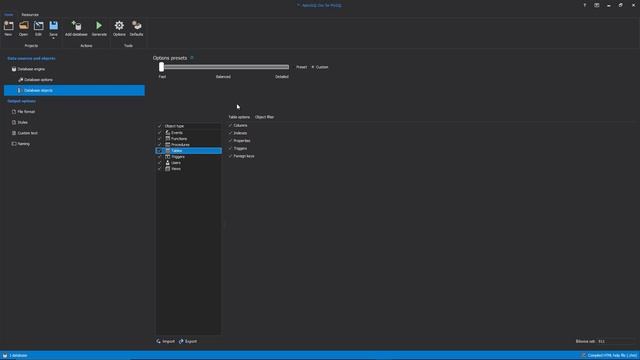Click the Import button

[x=165, y=341]
